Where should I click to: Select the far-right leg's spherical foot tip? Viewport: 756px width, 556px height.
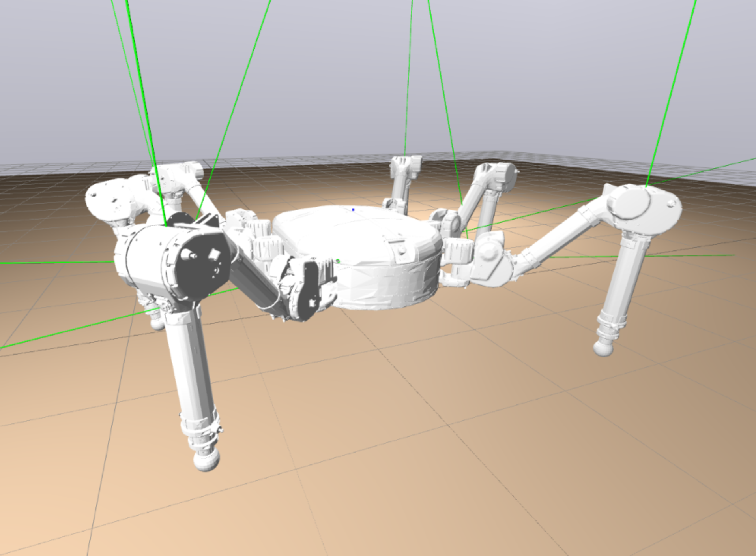coord(604,348)
